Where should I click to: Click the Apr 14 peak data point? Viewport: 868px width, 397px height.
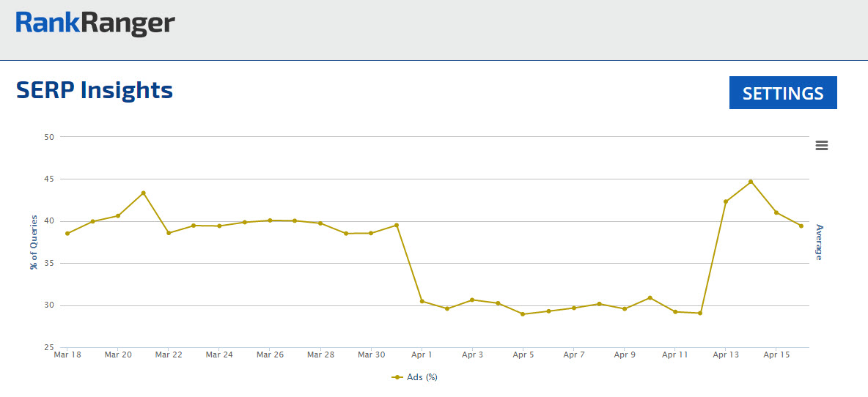tap(751, 182)
